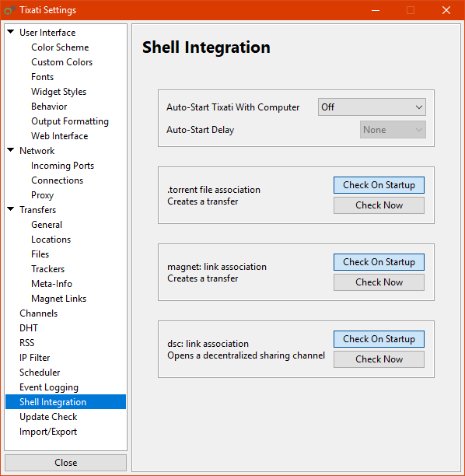Select Fonts in the settings tree
465x476 pixels.
[x=42, y=77]
